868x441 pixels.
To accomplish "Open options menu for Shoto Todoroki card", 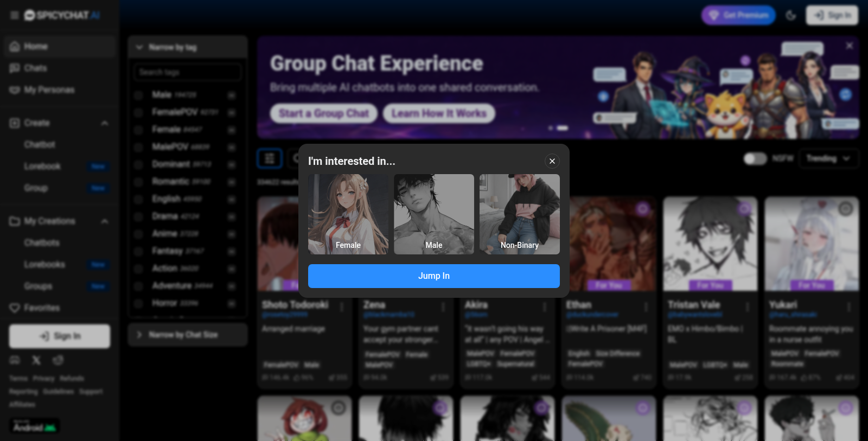I will [x=342, y=307].
